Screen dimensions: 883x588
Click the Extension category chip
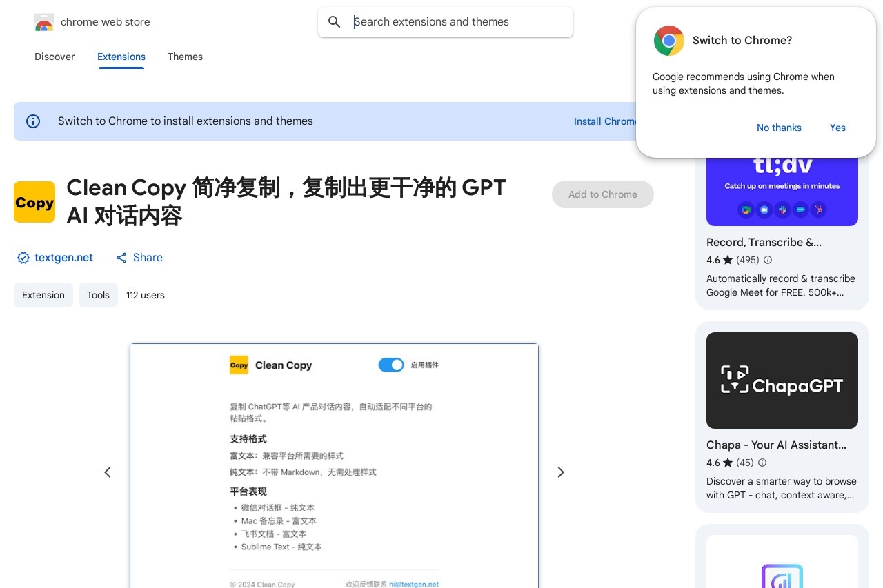pyautogui.click(x=43, y=295)
